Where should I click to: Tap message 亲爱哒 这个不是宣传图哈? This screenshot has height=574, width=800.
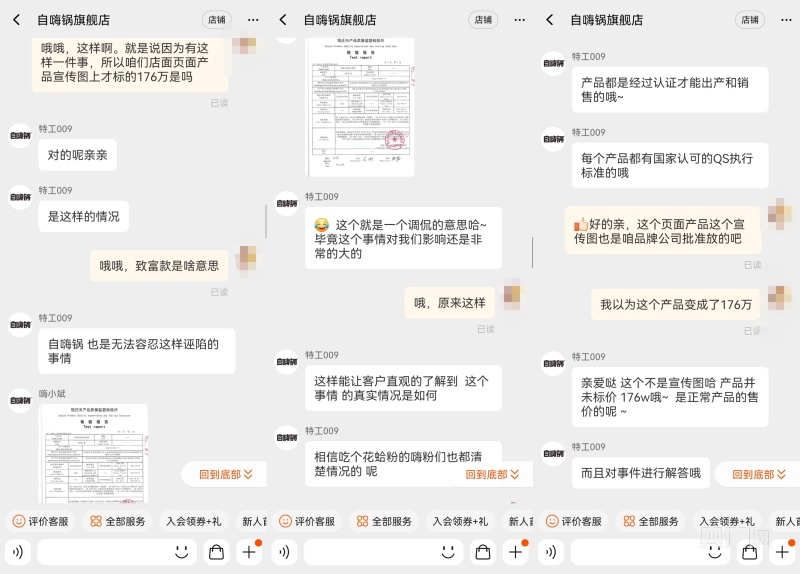pyautogui.click(x=670, y=397)
